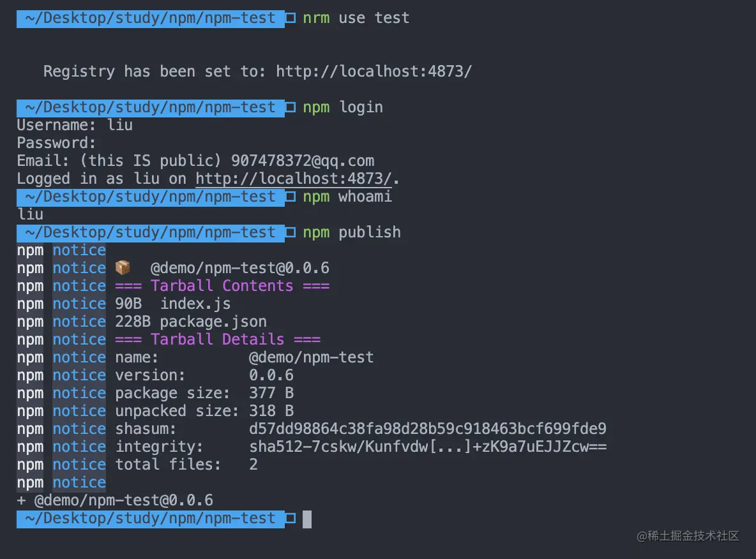This screenshot has height=559, width=756.
Task: Open the underlined http://localhost:4873/ link
Action: 293,179
